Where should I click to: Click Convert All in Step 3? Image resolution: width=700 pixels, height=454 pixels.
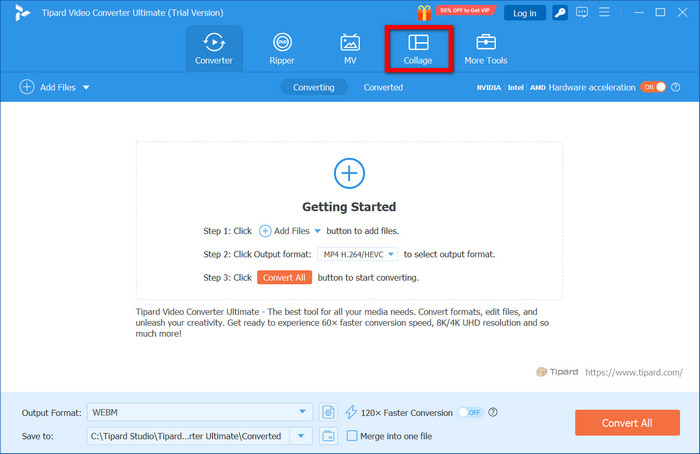pos(284,278)
